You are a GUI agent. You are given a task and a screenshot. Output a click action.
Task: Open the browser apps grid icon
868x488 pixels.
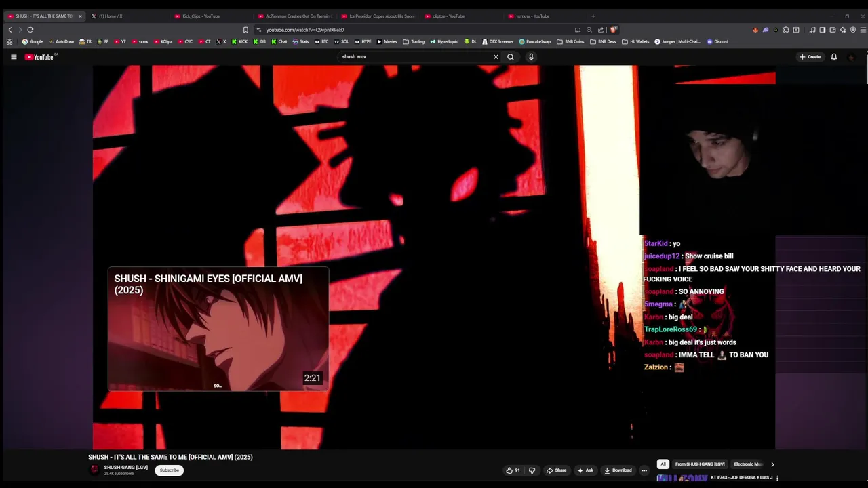9,42
